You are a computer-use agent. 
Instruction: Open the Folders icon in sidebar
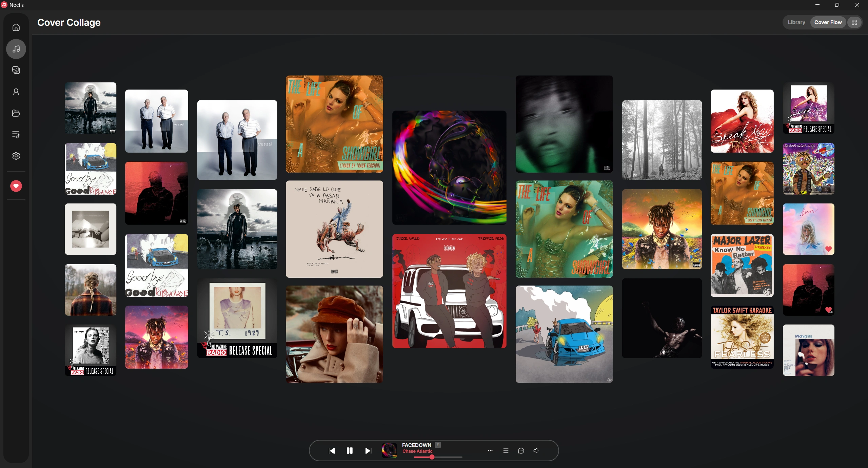(16, 113)
